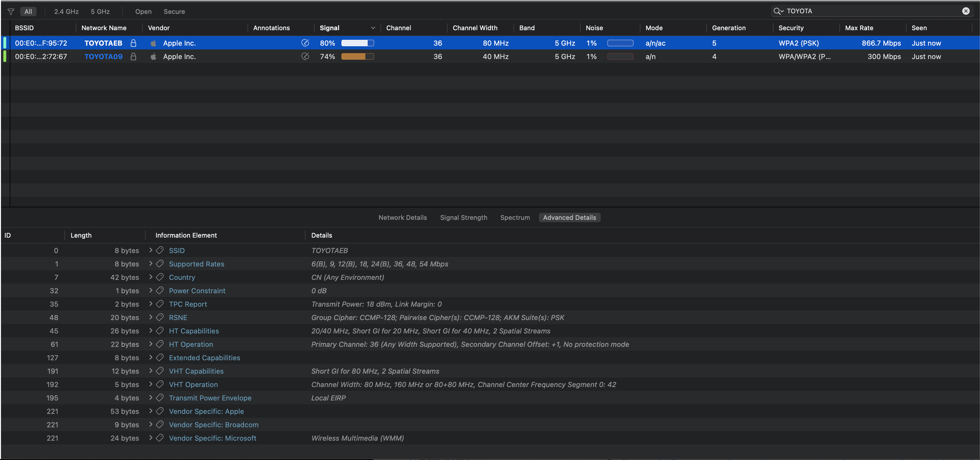Select the Advanced Details tab

point(569,217)
